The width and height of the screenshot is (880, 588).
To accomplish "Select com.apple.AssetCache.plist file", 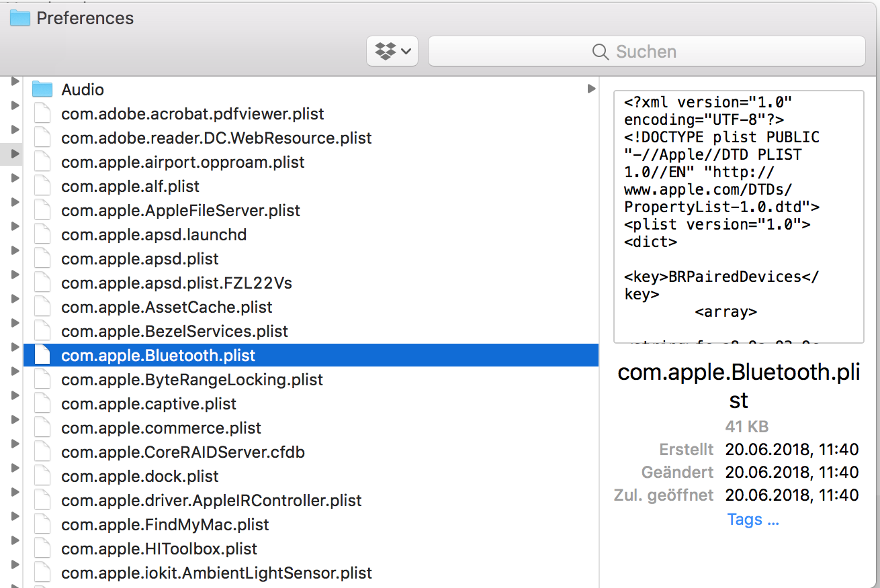I will [167, 307].
